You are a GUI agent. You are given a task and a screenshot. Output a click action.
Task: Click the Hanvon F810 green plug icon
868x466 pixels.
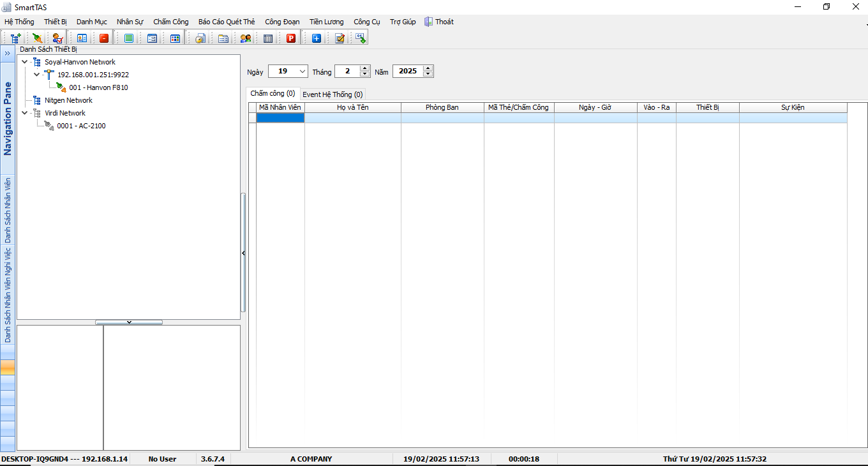pos(61,87)
